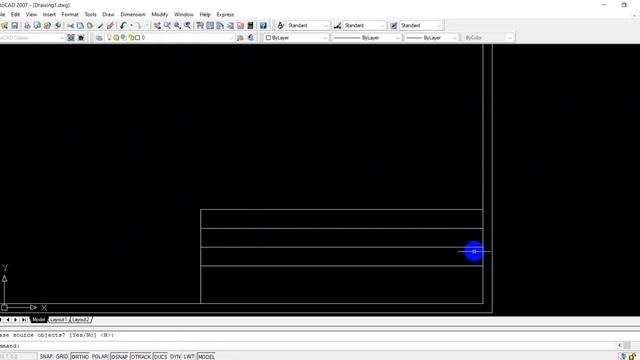Click the Help question mark icon
Screen dimensions: 640x360
(x=263, y=25)
